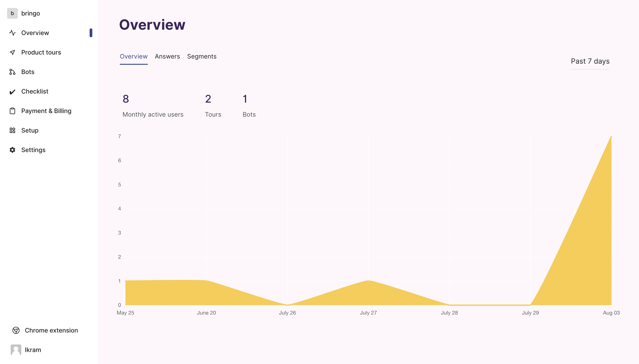Switch to the Answers tab
This screenshot has height=364, width=639.
click(x=167, y=57)
